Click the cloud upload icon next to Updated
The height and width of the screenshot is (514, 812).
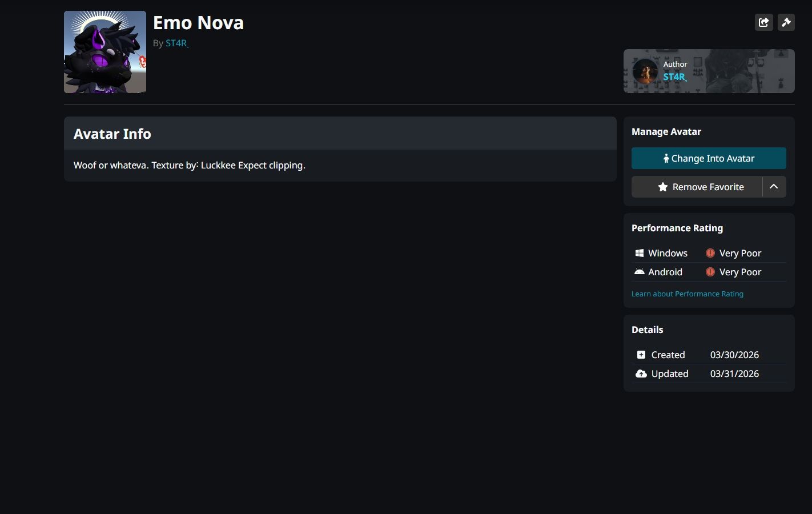(641, 374)
